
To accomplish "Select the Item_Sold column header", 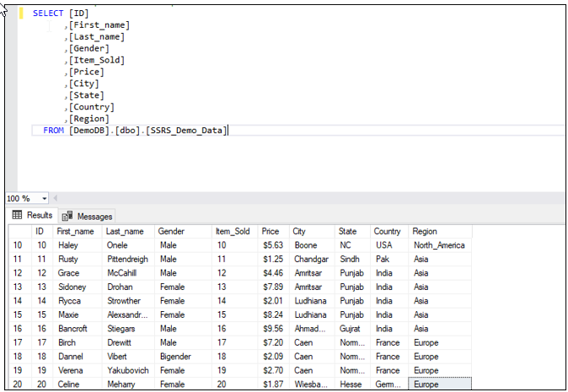I will [235, 231].
